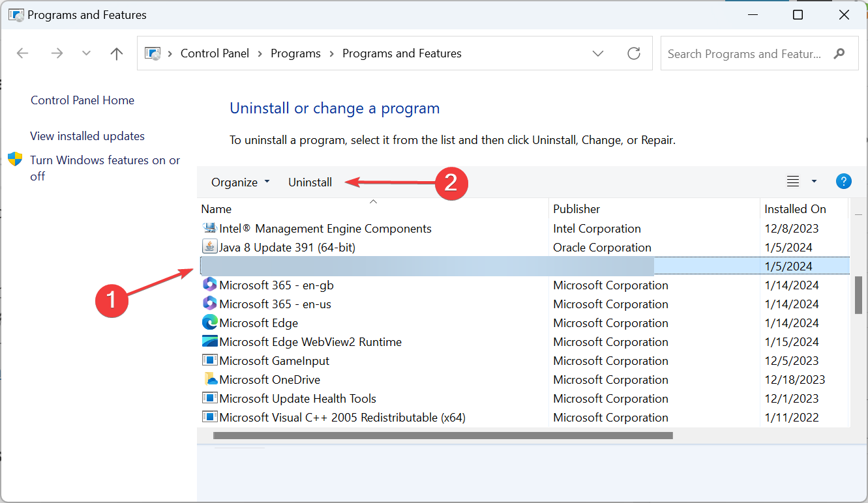Select the Microsoft 365 - en-gb icon
Image resolution: width=868 pixels, height=503 pixels.
[209, 285]
